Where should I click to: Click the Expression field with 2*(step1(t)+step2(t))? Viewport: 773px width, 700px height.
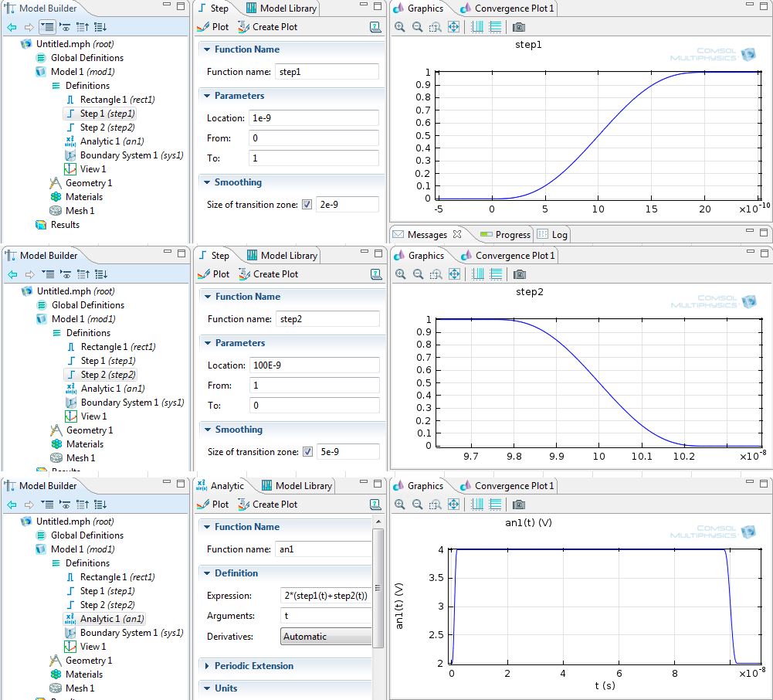coord(325,596)
